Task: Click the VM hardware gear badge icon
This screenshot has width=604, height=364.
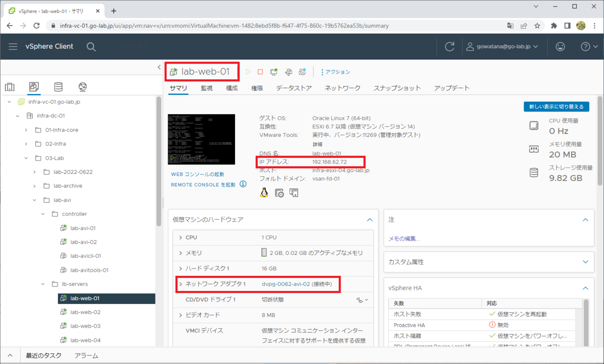Action: point(279,193)
